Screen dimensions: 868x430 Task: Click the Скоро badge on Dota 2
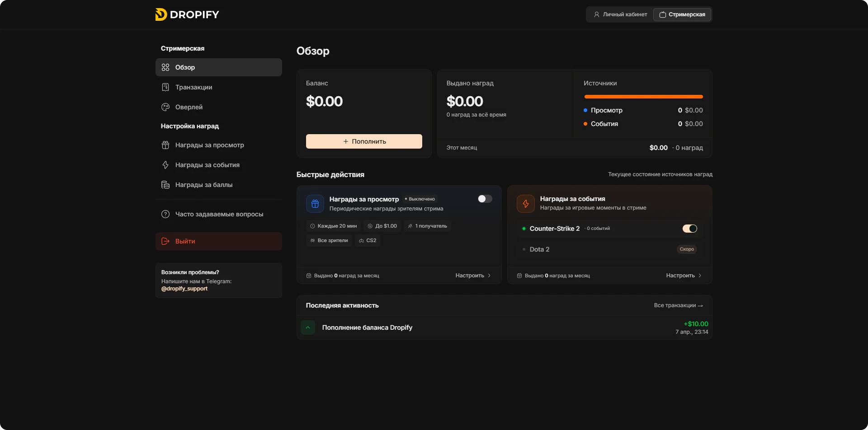687,249
